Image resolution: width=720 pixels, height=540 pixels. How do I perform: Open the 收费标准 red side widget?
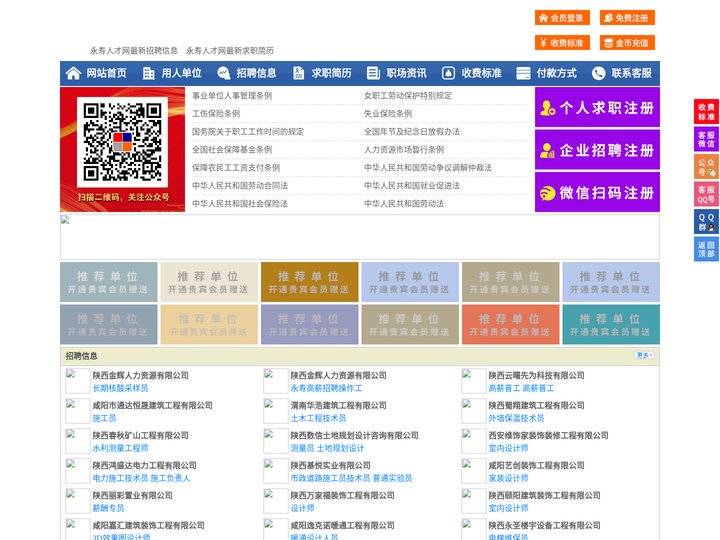click(706, 112)
